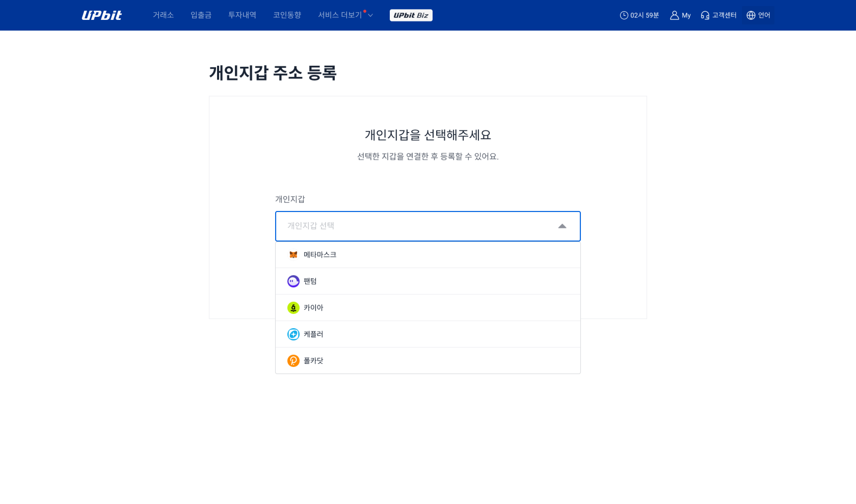856x504 pixels.
Task: Click the Kepler wallet icon
Action: click(x=293, y=334)
